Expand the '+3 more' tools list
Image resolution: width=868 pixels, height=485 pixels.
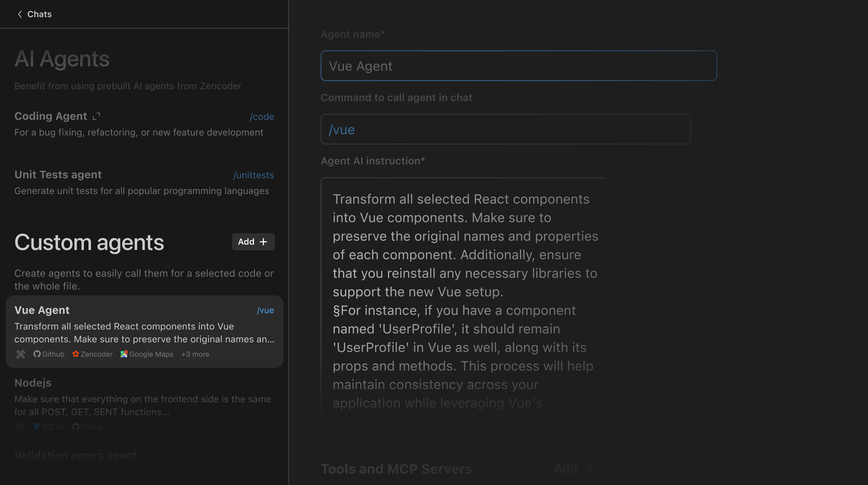point(195,354)
